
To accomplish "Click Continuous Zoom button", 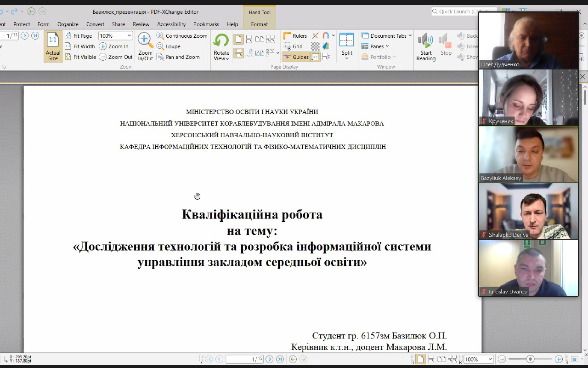I will [182, 36].
